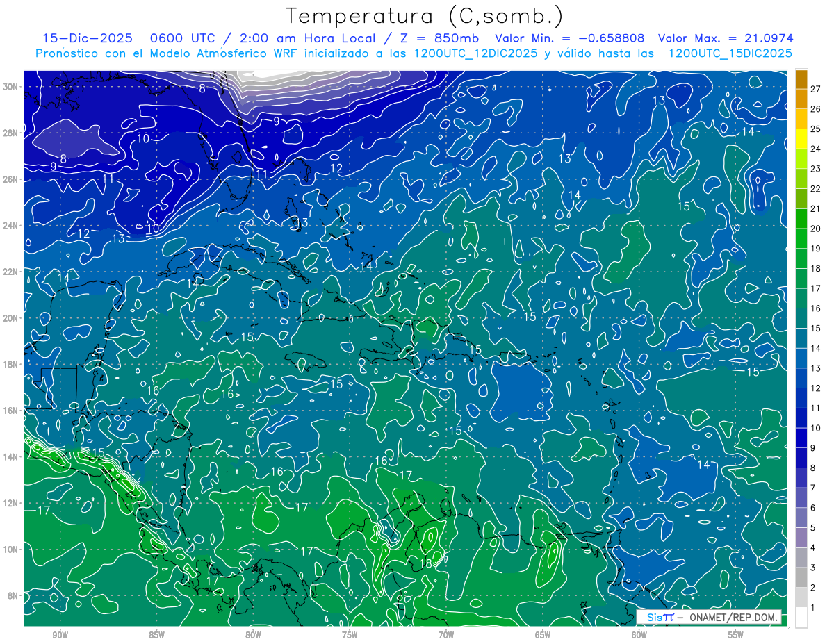The height and width of the screenshot is (644, 834).
Task: Click legend label 25 on the color bar
Action: tap(816, 129)
